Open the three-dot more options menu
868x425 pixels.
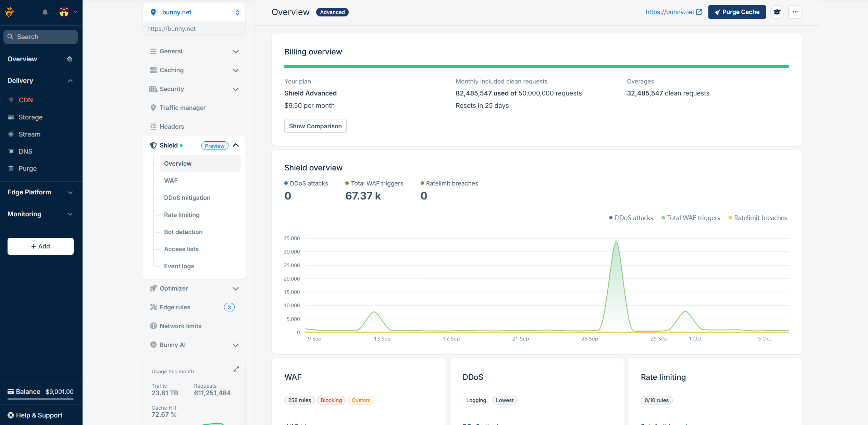pos(795,12)
